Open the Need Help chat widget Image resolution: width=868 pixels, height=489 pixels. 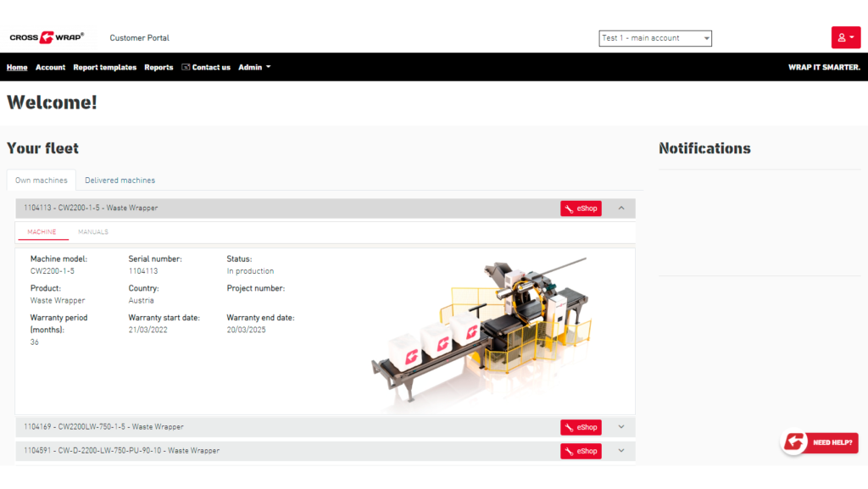point(820,442)
